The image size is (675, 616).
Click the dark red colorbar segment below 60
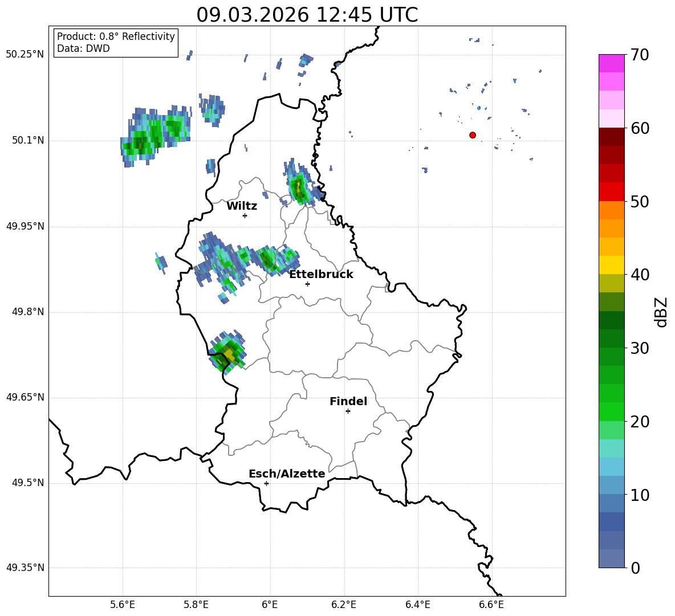[611, 136]
